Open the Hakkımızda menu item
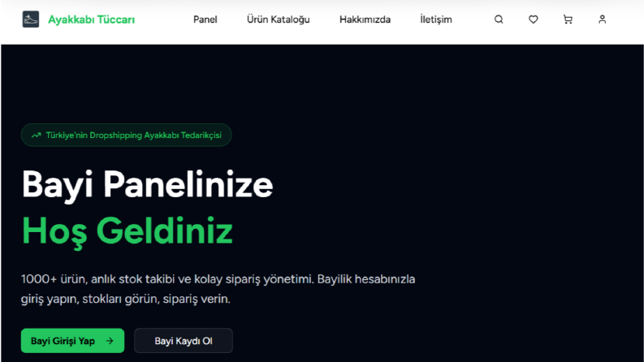 pyautogui.click(x=365, y=19)
